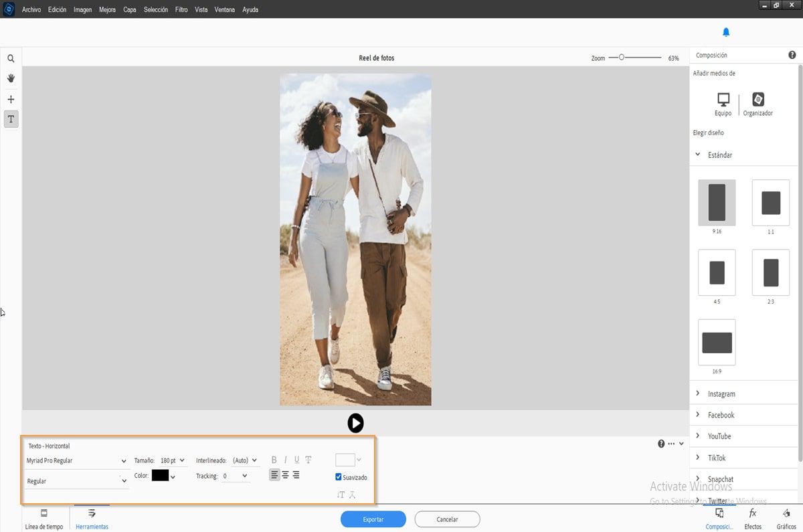Click the black text Color swatch
This screenshot has height=532, width=803.
(x=160, y=475)
